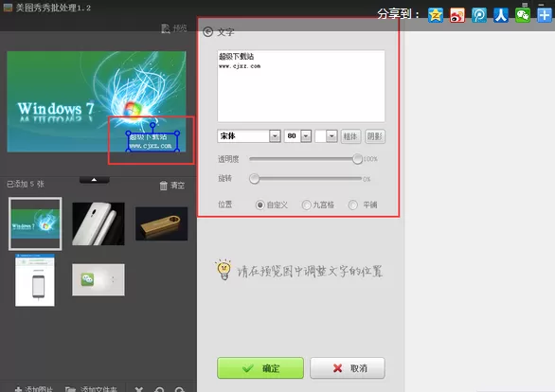Click the 已添加 5 张 count label

tap(26, 184)
